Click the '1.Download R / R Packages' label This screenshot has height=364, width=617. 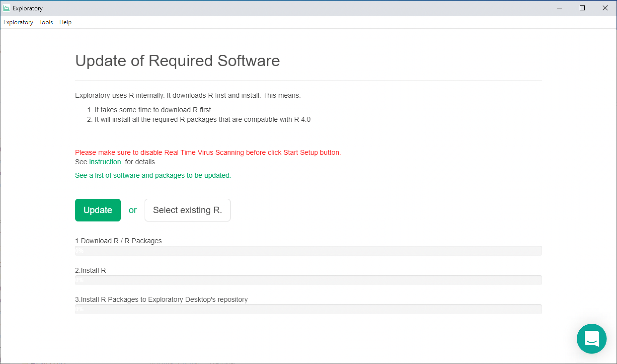click(x=118, y=241)
